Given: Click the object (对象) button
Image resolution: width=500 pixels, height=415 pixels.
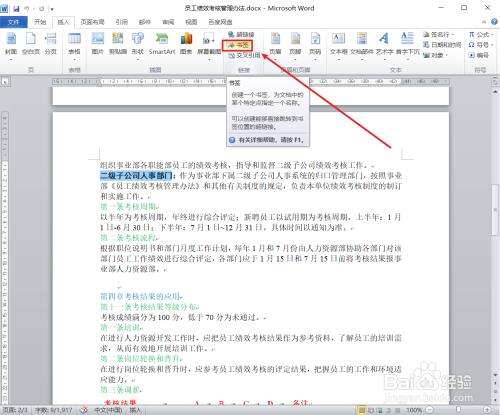Looking at the screenshot, I should click(436, 55).
